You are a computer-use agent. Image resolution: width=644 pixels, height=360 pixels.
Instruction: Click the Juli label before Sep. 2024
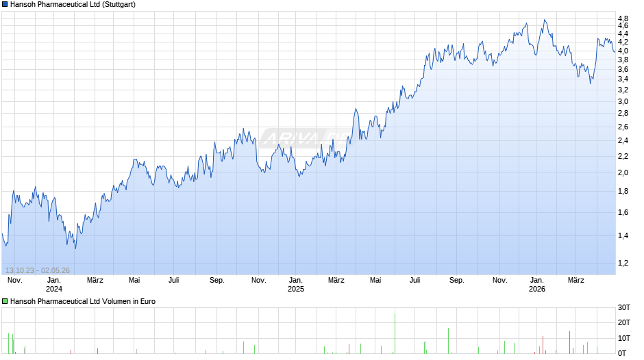pyautogui.click(x=174, y=280)
